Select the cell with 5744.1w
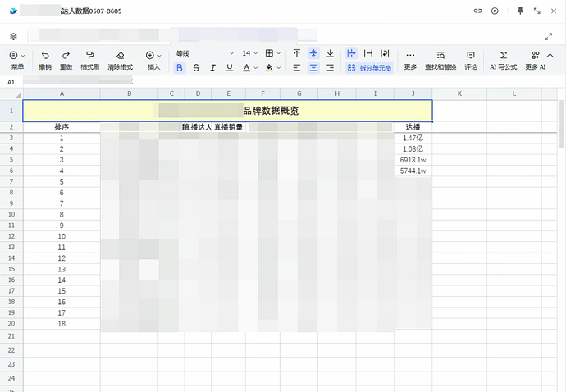566x392 pixels. [413, 171]
